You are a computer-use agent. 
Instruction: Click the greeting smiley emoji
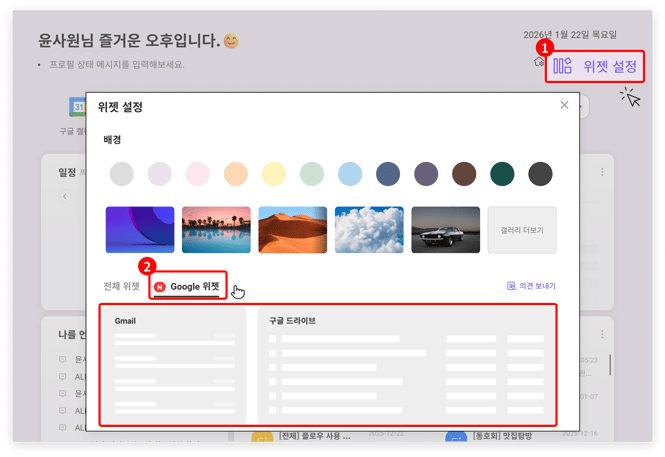(x=232, y=41)
